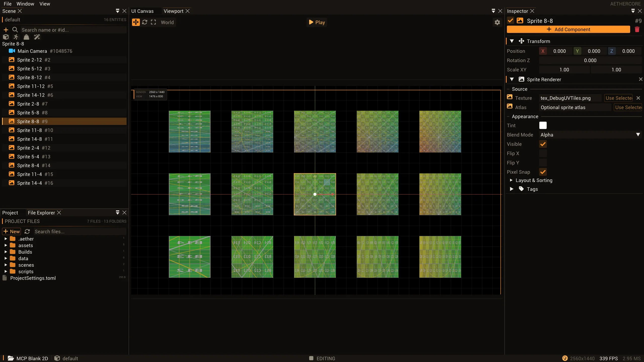This screenshot has height=362, width=644.
Task: Expand the scripts folder
Action: coord(6,271)
